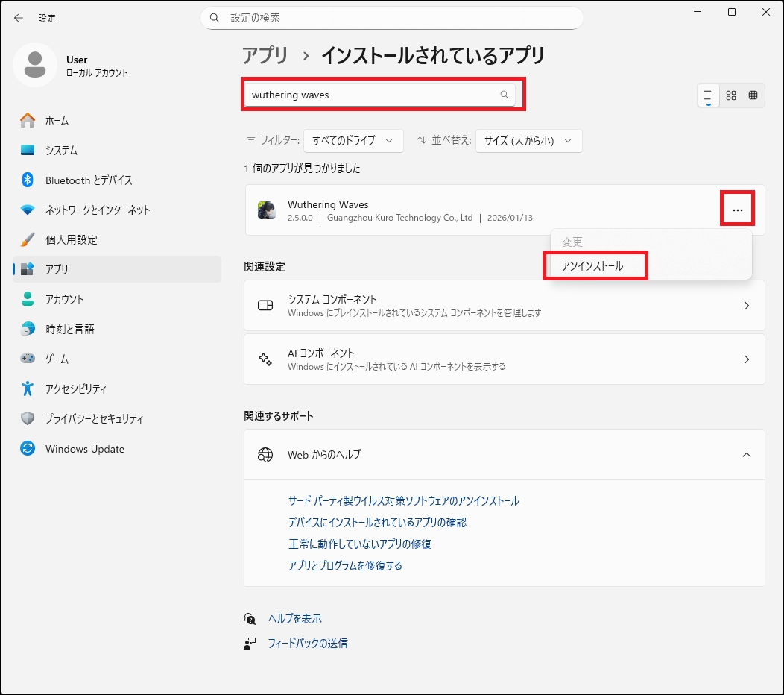
Task: Open the サイズ (大から小) sort dropdown
Action: point(528,140)
